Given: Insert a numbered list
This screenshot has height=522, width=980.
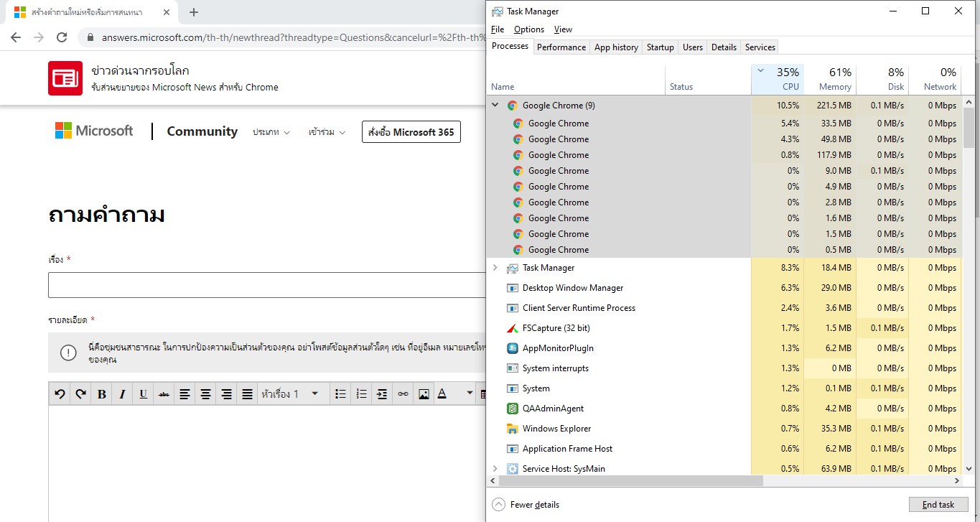Looking at the screenshot, I should click(x=362, y=393).
